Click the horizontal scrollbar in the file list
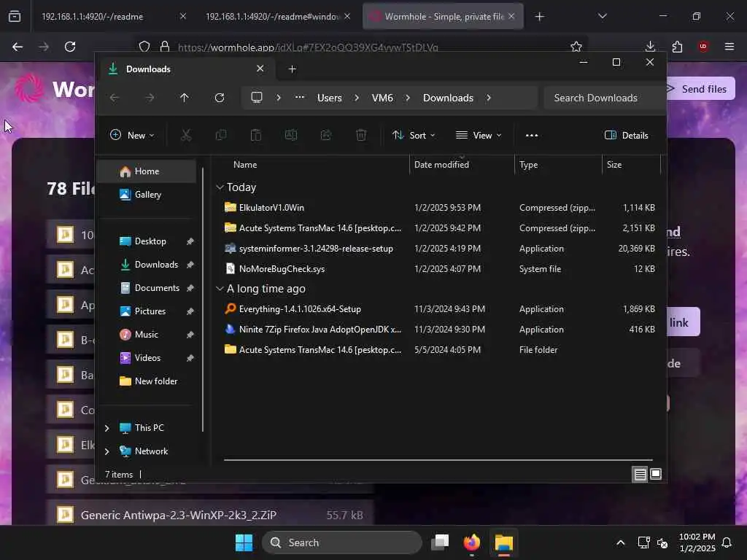This screenshot has width=747, height=560. click(438, 460)
